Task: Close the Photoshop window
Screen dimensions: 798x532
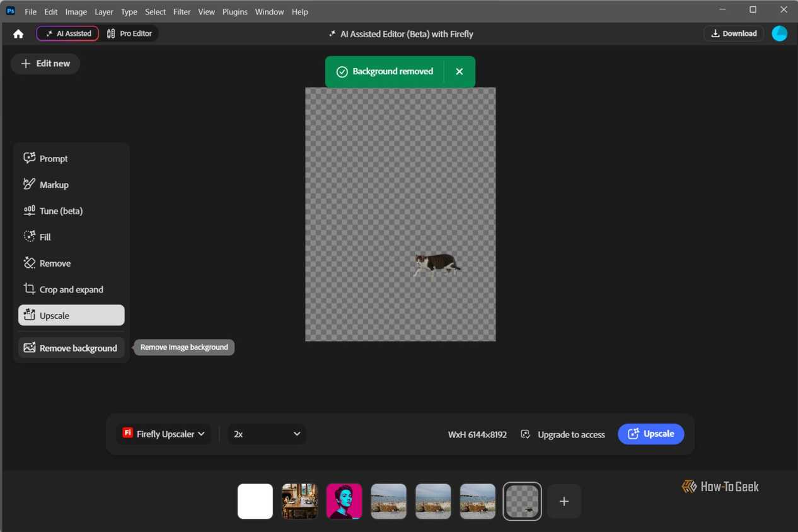Action: [x=784, y=10]
